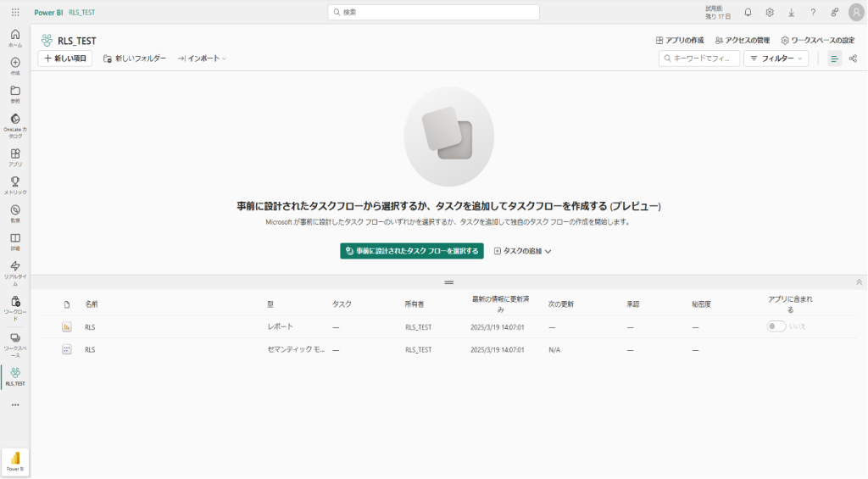Viewport: 868px width, 479px height.
Task: Open the help question mark icon
Action: 813,12
